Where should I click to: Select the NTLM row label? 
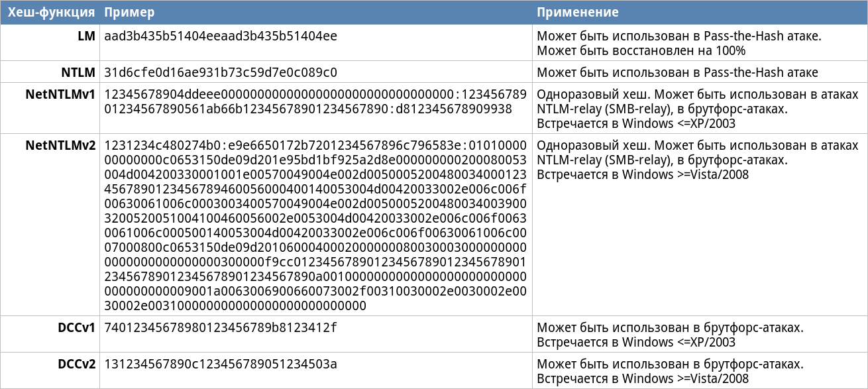coord(79,72)
